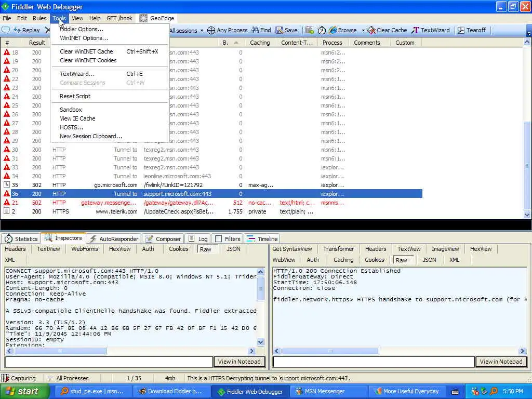Click the Caching column header
The height and width of the screenshot is (399, 532).
[x=260, y=43]
